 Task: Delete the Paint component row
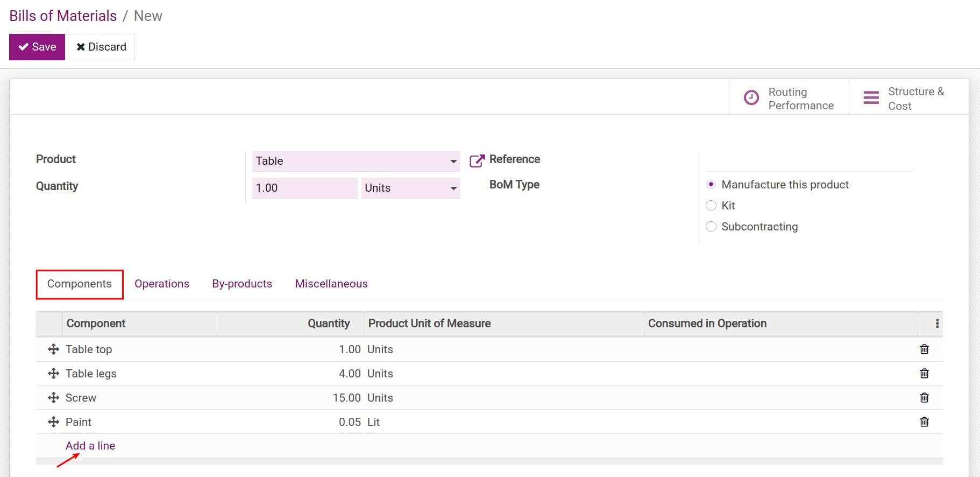[924, 422]
